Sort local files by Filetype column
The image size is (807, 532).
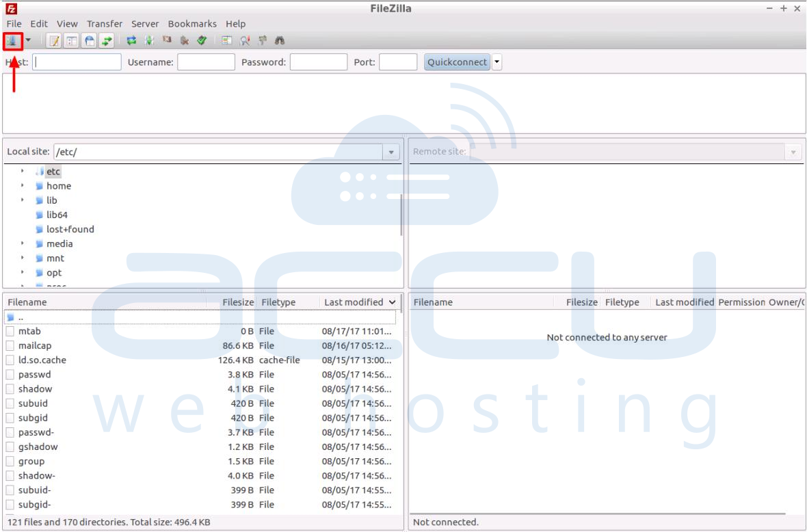coord(288,302)
